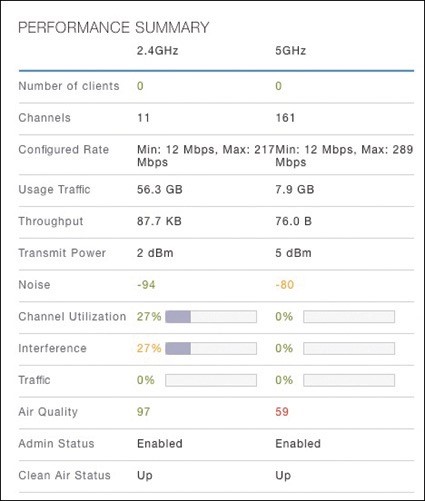Click the 5GHz Air Quality value 59
This screenshot has width=425, height=501.
point(282,412)
